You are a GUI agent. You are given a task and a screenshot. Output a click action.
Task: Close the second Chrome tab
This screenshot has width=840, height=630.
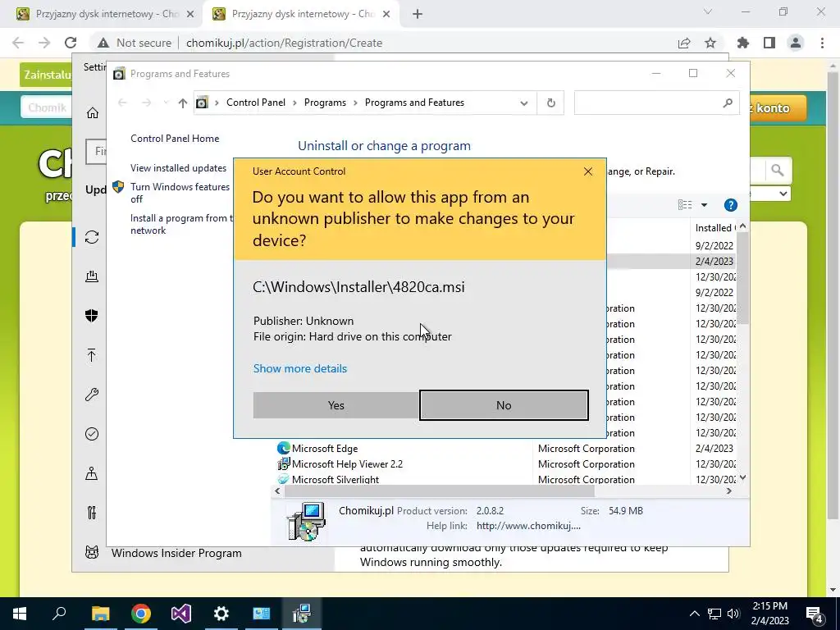pyautogui.click(x=386, y=14)
